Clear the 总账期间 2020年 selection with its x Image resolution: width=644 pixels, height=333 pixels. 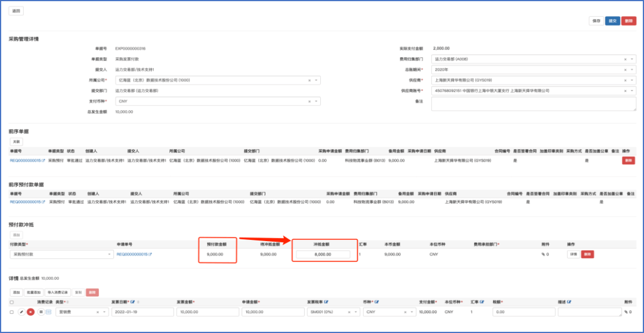(625, 70)
